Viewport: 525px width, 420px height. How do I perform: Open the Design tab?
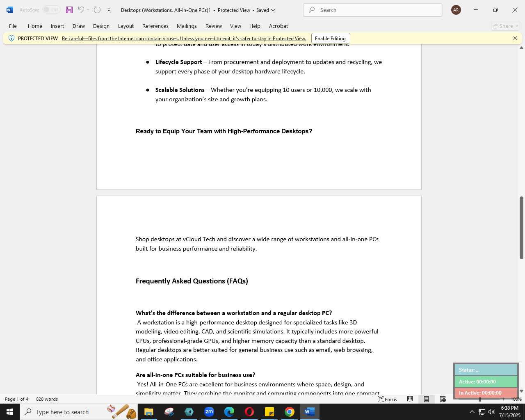click(101, 26)
